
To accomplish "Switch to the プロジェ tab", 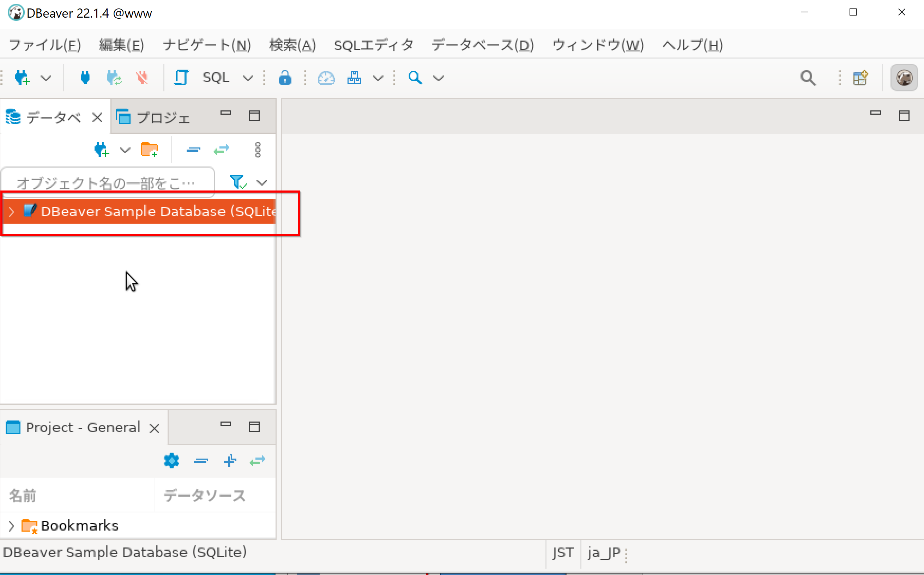I will [153, 117].
